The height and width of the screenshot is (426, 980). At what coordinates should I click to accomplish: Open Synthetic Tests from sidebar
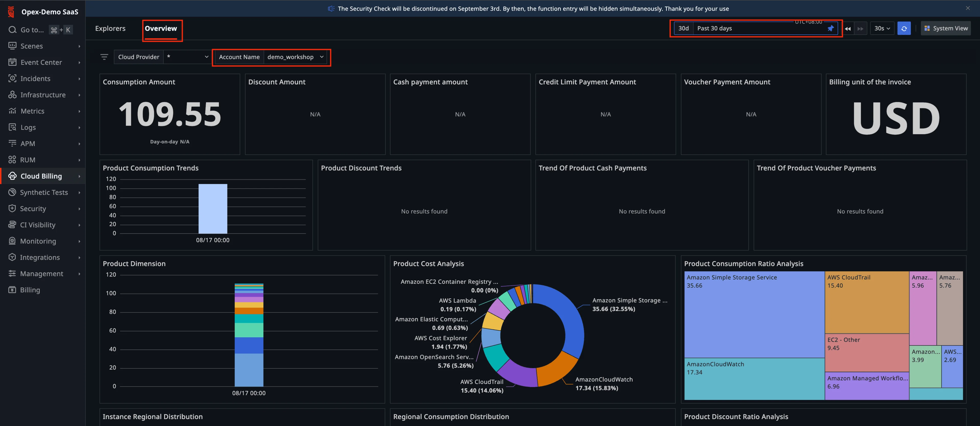44,192
